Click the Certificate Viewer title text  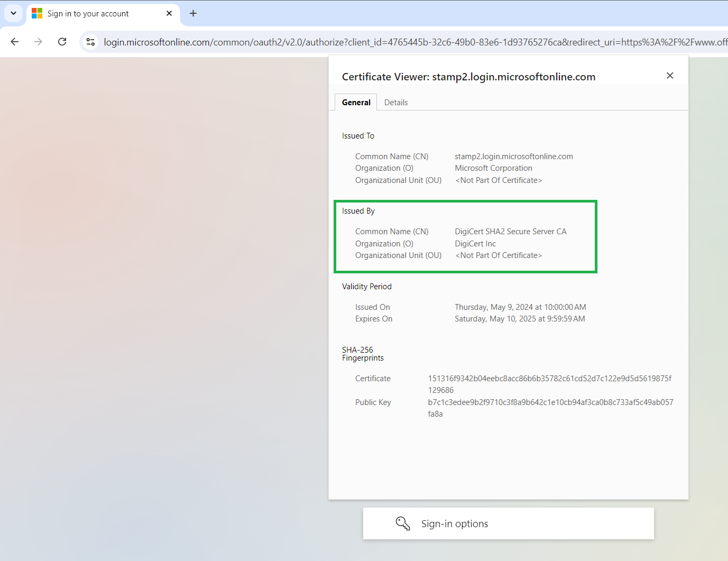tap(468, 77)
